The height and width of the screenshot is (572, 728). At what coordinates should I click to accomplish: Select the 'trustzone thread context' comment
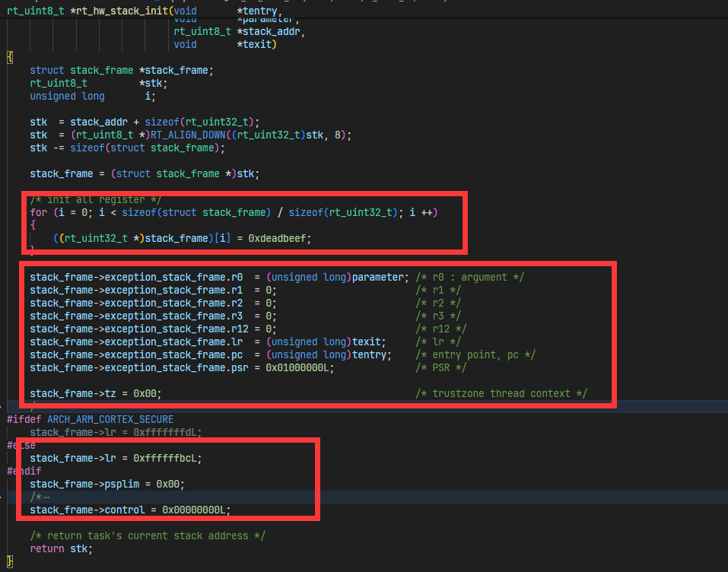[x=501, y=393]
